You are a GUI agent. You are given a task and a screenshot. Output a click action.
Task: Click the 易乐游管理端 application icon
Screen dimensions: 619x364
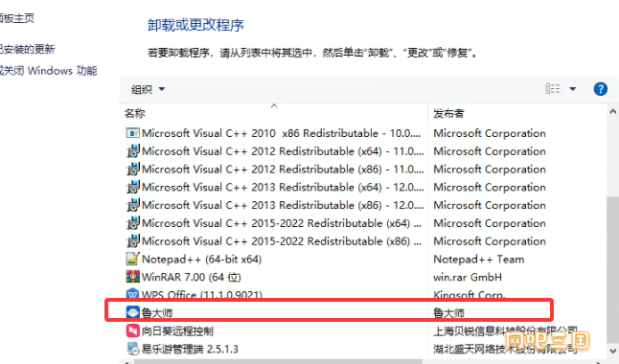(x=132, y=349)
